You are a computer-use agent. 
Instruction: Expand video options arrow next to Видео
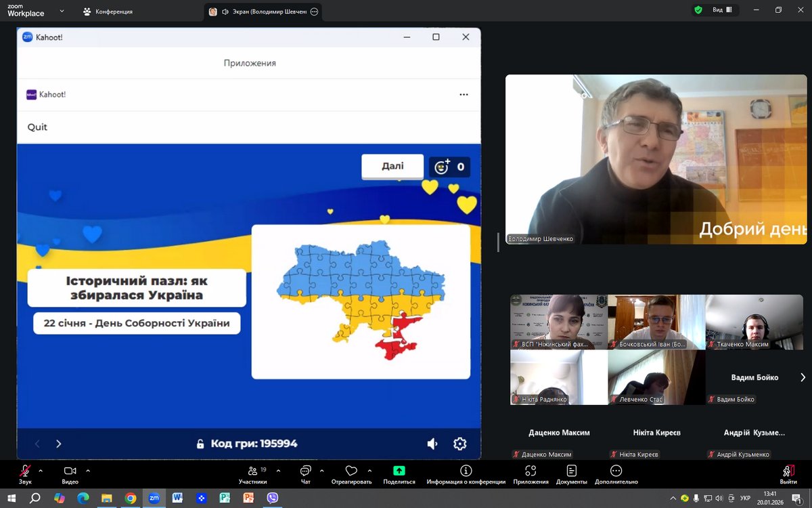point(88,470)
